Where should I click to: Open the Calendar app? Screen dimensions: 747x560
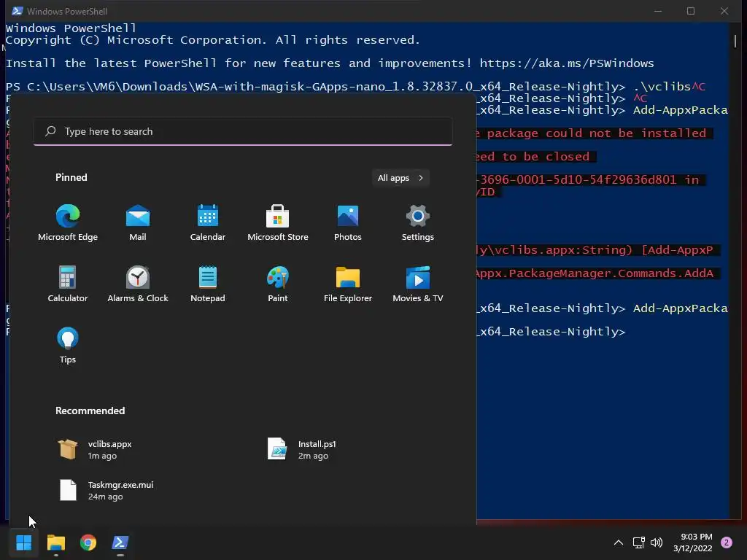point(208,223)
